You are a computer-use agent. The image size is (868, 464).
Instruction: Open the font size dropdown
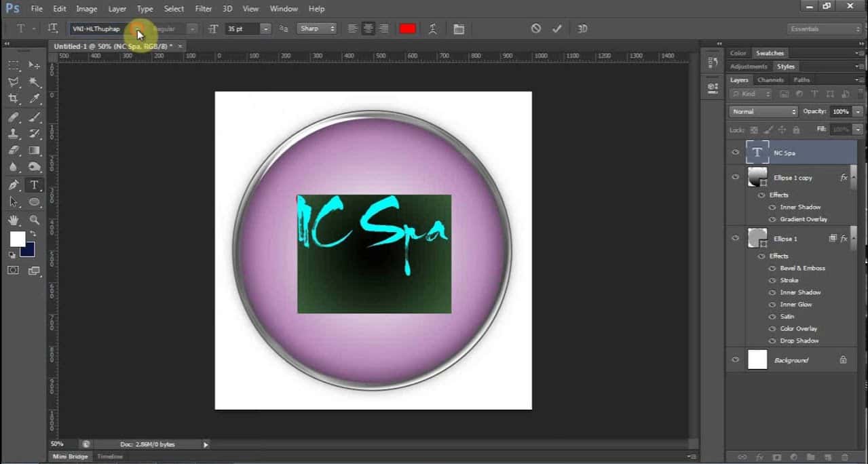[265, 28]
